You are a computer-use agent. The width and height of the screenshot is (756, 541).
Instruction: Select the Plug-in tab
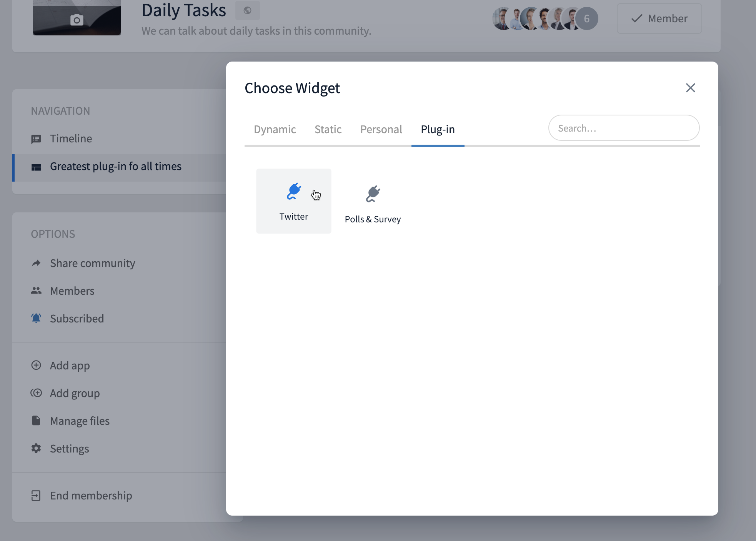(438, 129)
